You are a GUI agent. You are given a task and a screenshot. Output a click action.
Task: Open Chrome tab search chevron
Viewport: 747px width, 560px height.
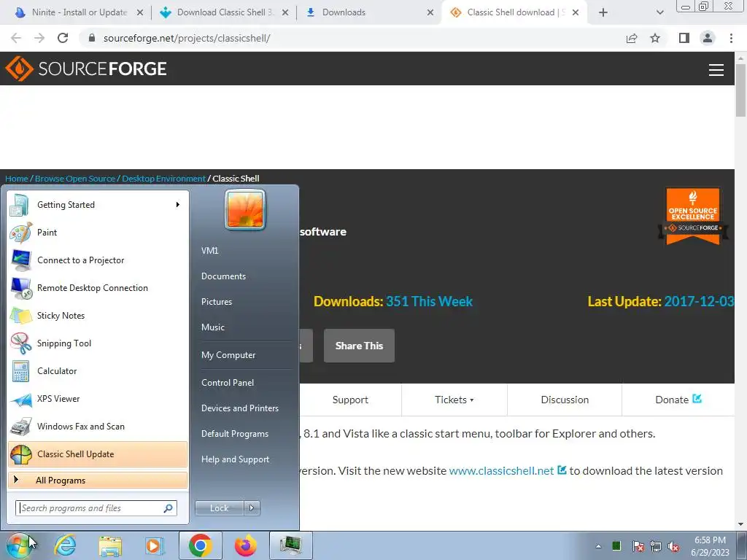659,13
